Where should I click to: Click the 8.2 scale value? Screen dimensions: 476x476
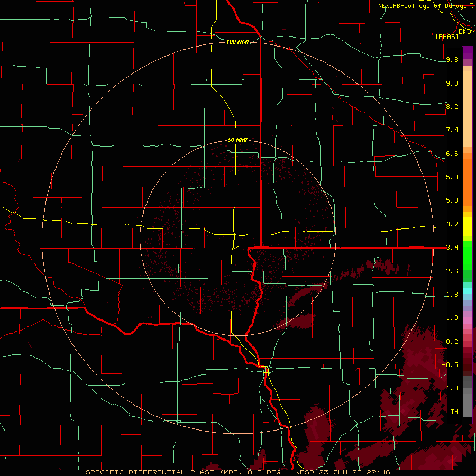pos(452,106)
